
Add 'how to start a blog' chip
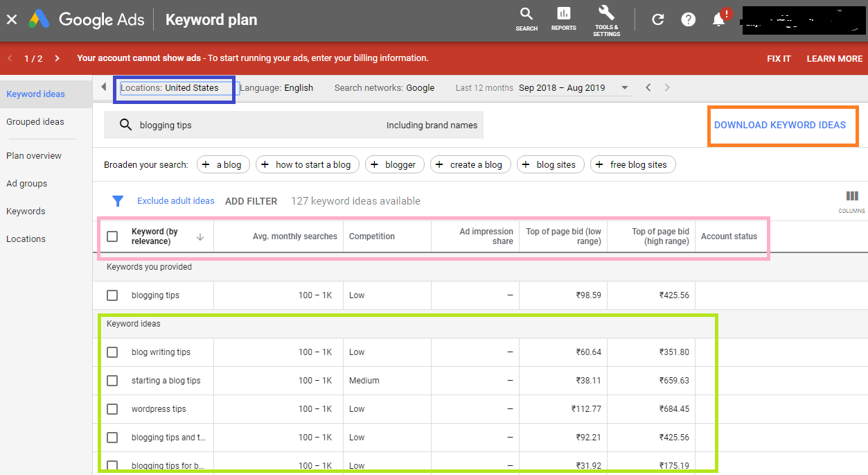coord(308,164)
